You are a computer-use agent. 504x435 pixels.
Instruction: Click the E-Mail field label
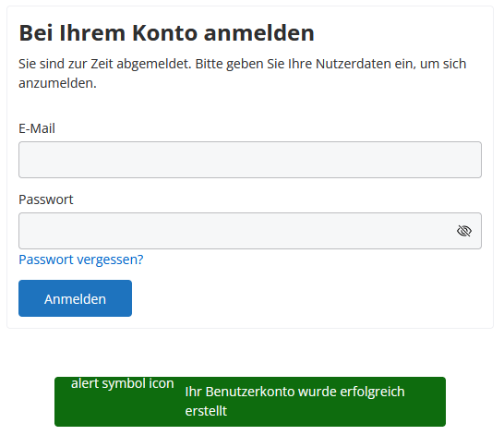pyautogui.click(x=37, y=128)
